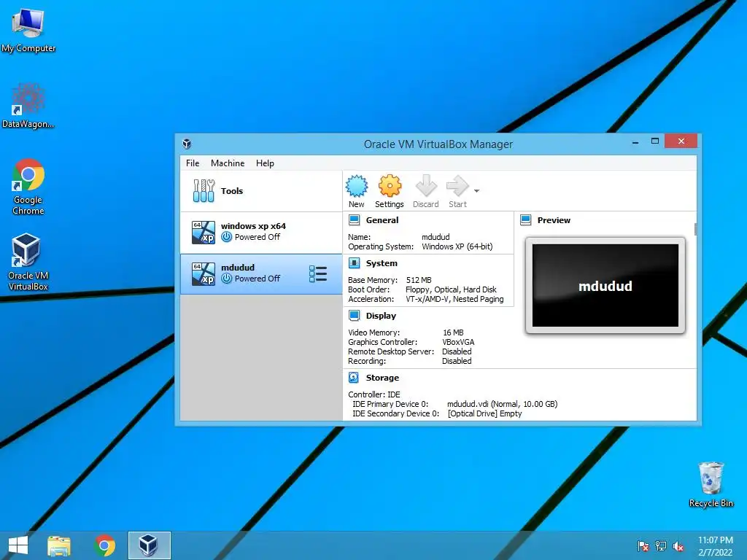Click Acceleration value VT-x/AMD-V, Nested Paging
The height and width of the screenshot is (560, 747).
(454, 299)
